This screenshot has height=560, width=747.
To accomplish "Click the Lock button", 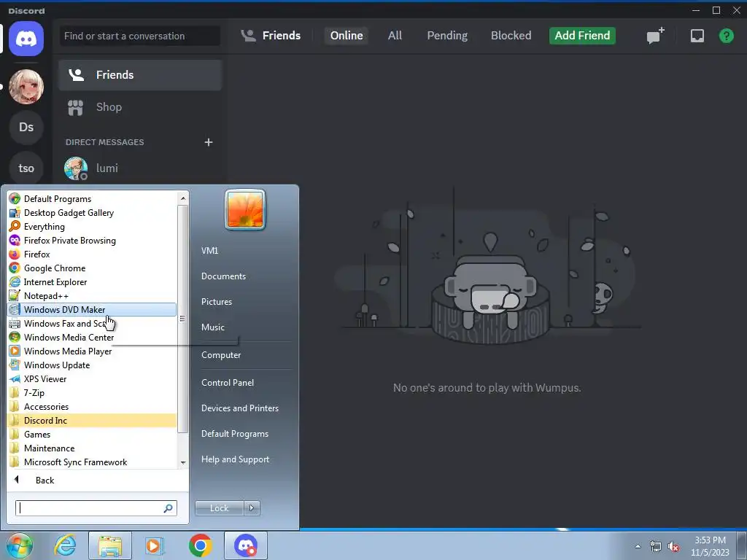I will [x=219, y=508].
